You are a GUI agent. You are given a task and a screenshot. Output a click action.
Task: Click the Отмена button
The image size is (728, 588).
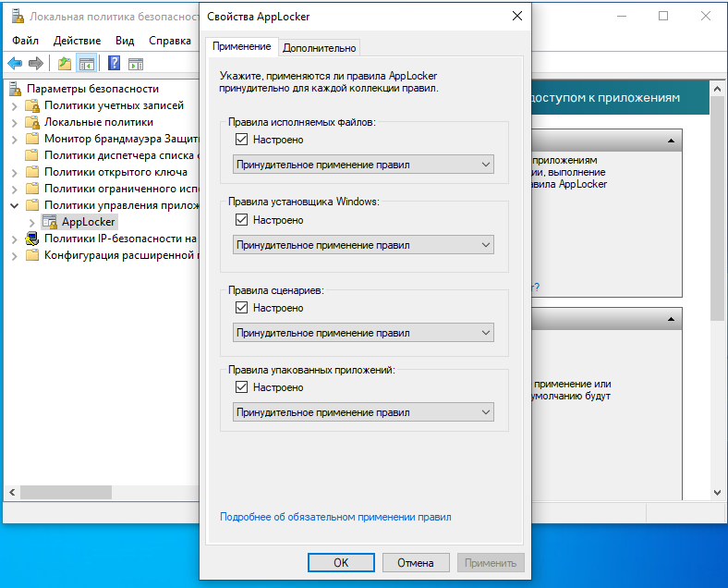(x=416, y=562)
